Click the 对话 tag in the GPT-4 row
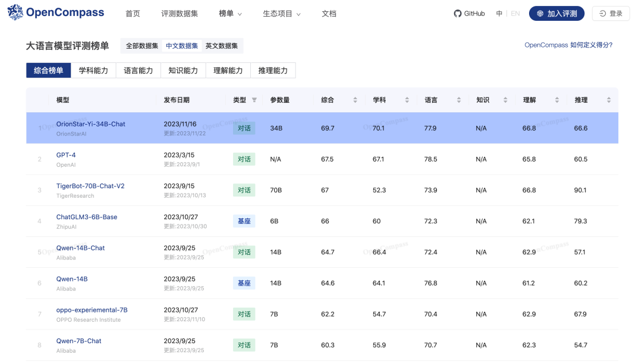Image resolution: width=642 pixels, height=364 pixels. coord(244,159)
